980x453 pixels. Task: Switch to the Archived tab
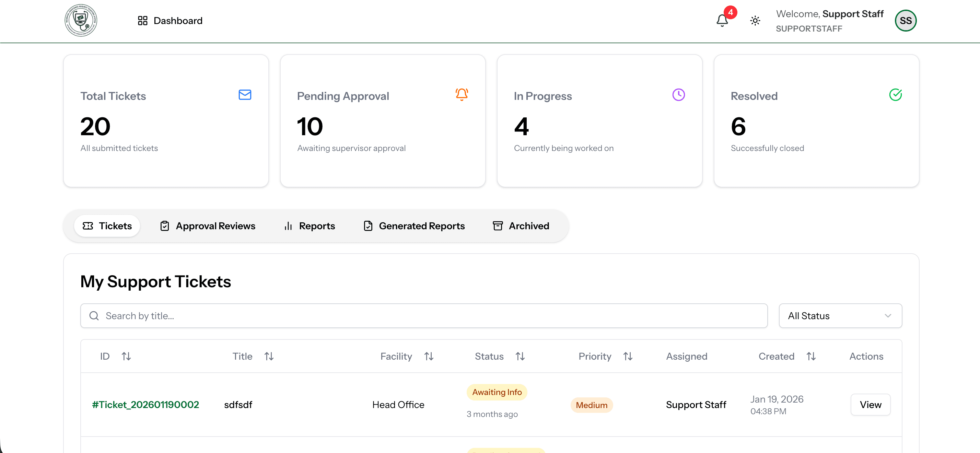tap(521, 226)
